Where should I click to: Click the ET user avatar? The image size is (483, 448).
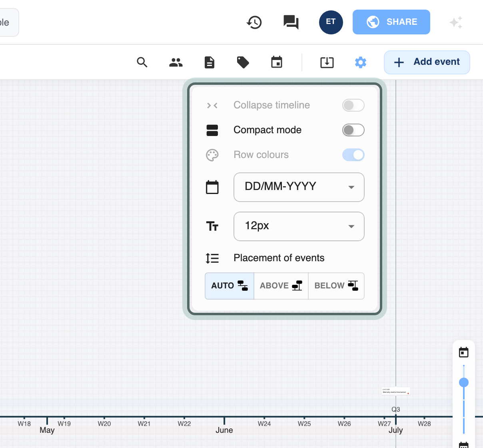click(x=331, y=22)
